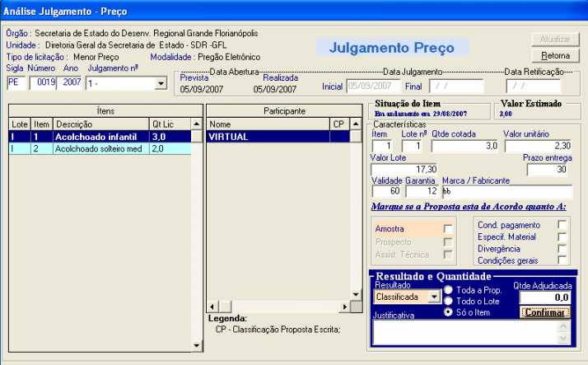Viewport: 588px width, 365px height.
Task: Click the Validade field showing 60
Action: point(386,191)
